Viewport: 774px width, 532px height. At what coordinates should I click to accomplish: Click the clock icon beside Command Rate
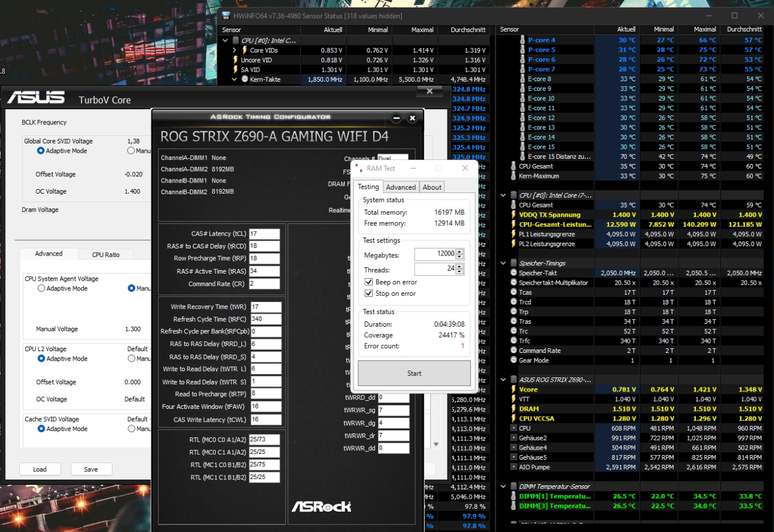[513, 351]
